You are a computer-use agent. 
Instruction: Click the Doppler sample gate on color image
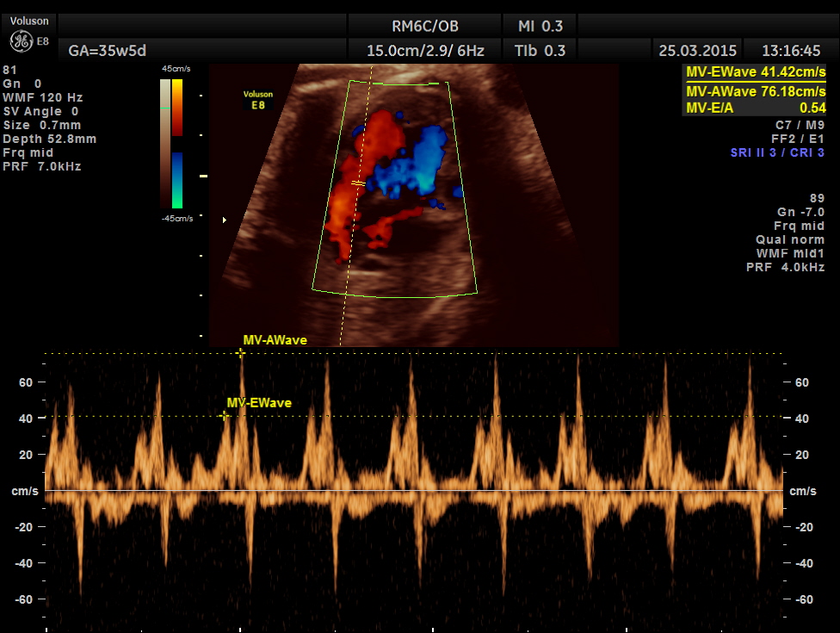tap(358, 183)
